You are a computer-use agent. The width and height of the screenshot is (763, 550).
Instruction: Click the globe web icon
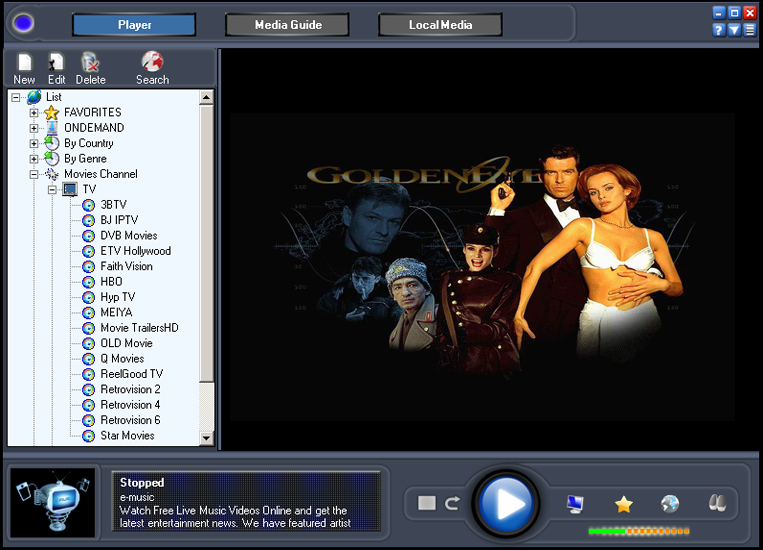point(670,504)
